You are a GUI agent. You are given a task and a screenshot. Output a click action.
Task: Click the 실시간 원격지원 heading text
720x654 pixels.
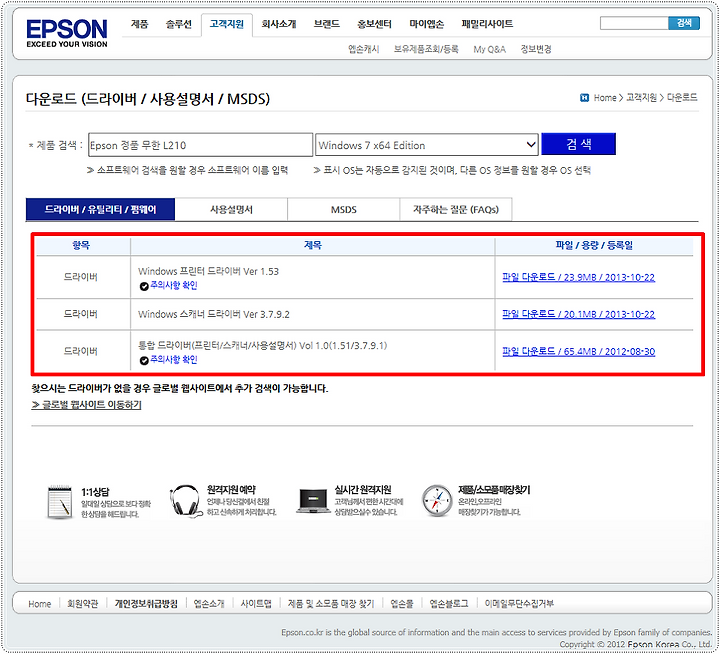(363, 490)
